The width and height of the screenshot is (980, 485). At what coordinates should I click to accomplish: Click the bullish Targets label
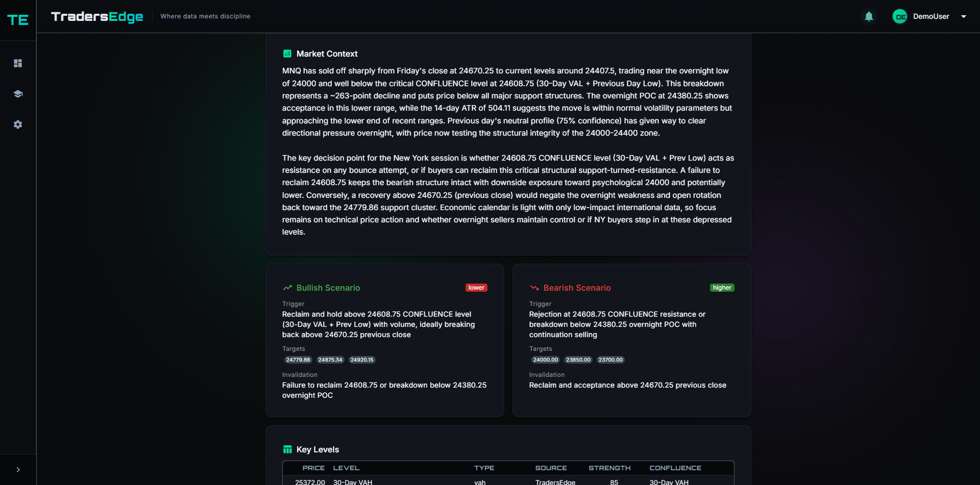click(x=293, y=348)
